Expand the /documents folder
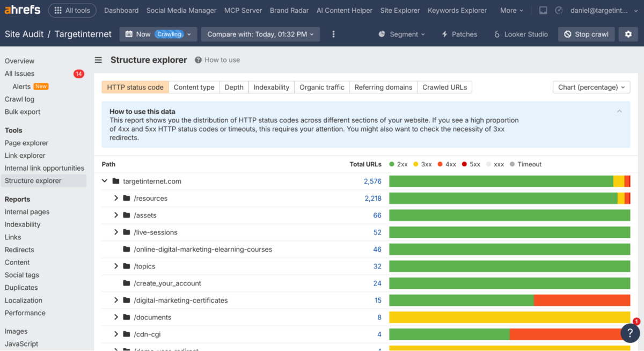Viewport: 644px width, 351px height. pos(116,317)
